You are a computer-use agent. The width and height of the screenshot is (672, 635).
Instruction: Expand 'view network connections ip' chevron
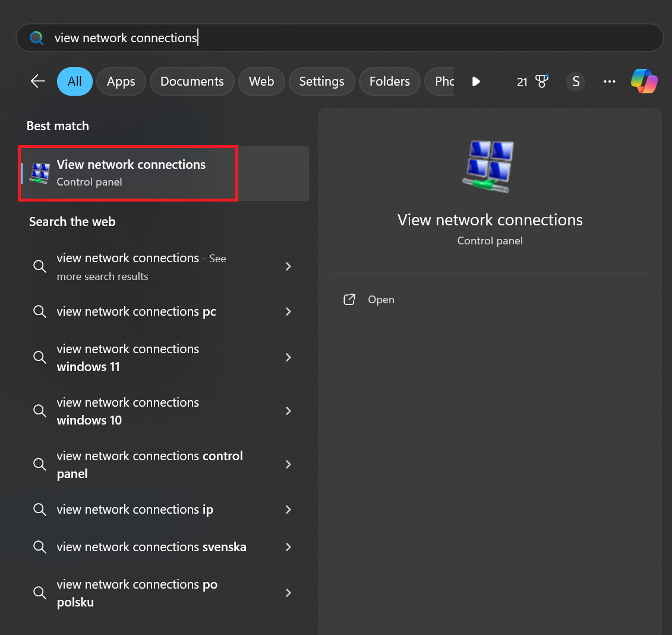pyautogui.click(x=288, y=510)
